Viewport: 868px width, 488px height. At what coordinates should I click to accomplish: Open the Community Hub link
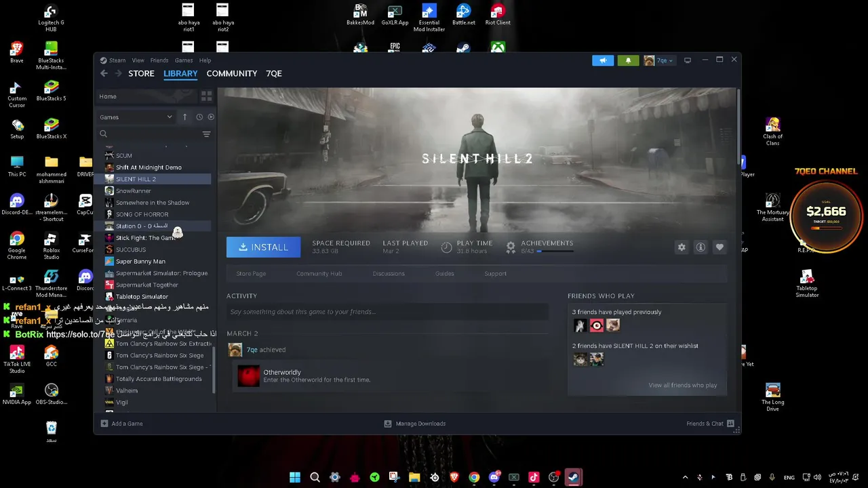coord(319,274)
